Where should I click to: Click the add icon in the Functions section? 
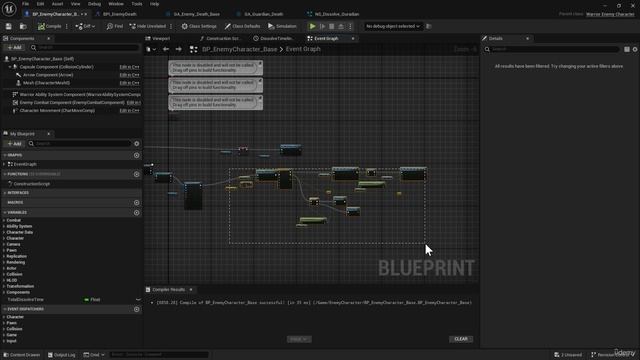point(137,174)
